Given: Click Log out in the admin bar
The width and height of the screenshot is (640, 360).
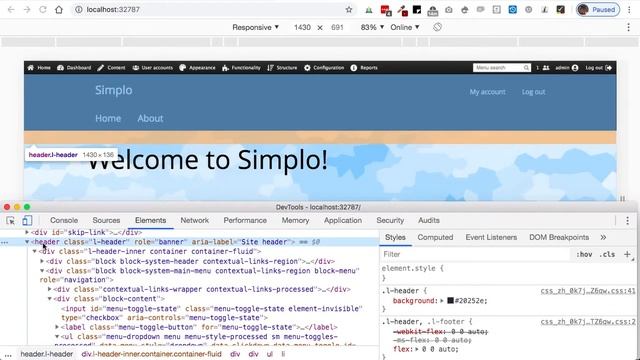Looking at the screenshot, I should 598,68.
